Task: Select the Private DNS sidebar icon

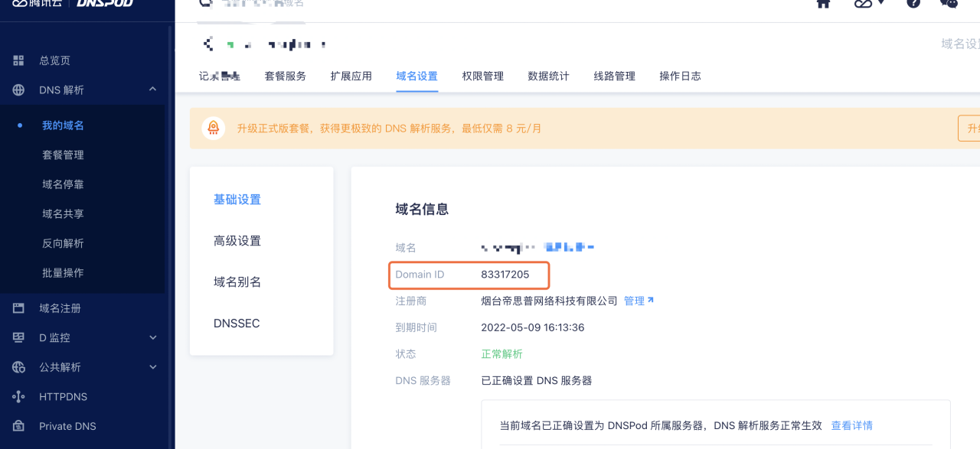Action: pos(18,426)
